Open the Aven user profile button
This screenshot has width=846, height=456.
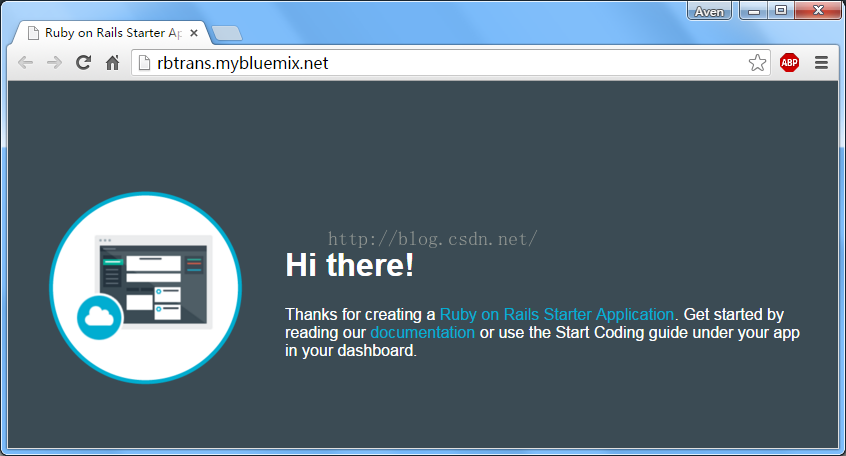[709, 11]
